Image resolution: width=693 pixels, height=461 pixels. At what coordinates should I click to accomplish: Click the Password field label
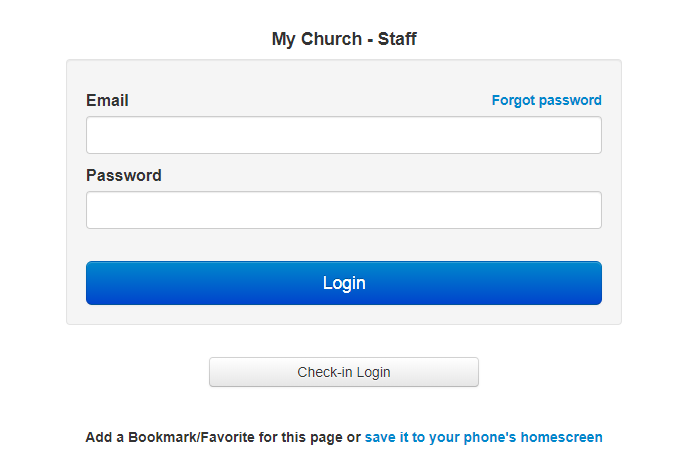click(123, 175)
